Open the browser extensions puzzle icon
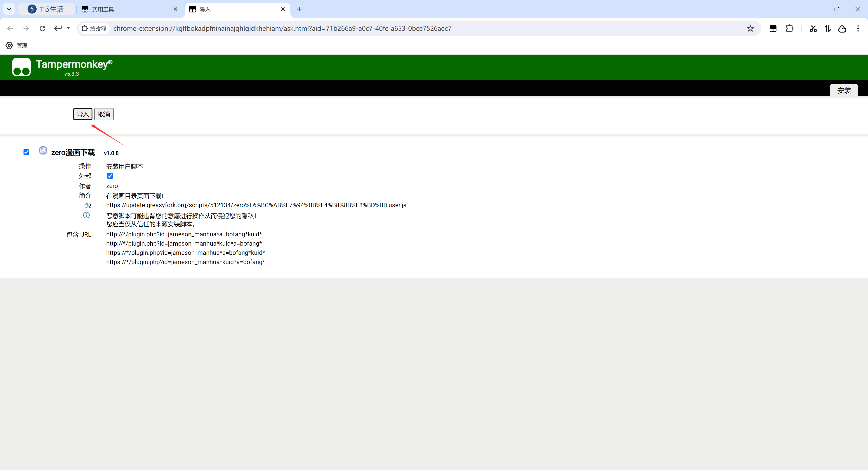Screen dimensions: 868x470 click(789, 29)
